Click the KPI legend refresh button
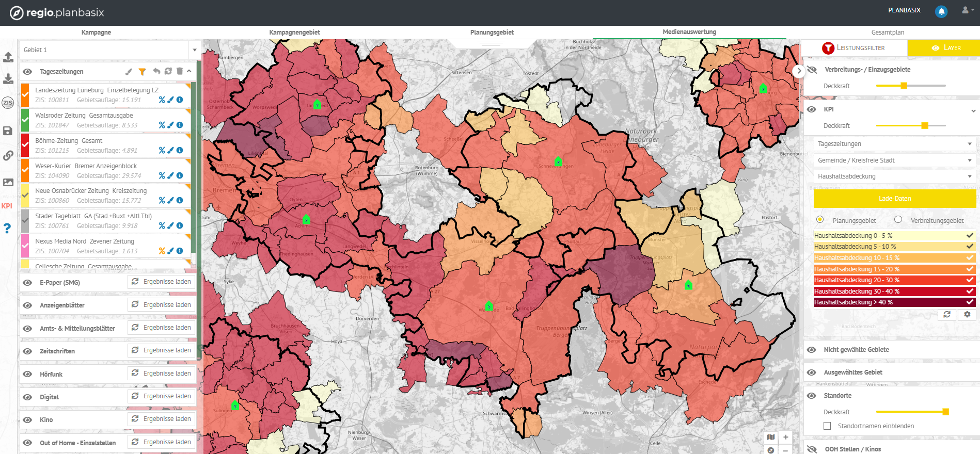The image size is (980, 454). tap(947, 314)
